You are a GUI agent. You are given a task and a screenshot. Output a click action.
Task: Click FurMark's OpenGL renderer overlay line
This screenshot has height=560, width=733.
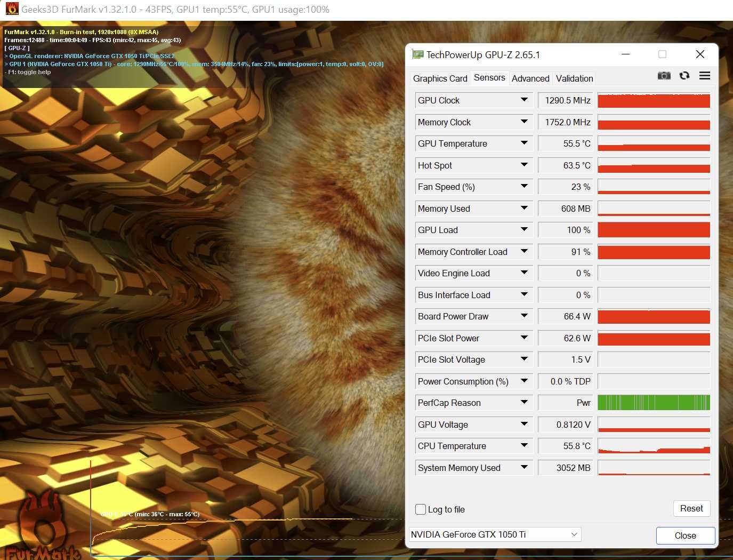pyautogui.click(x=90, y=56)
